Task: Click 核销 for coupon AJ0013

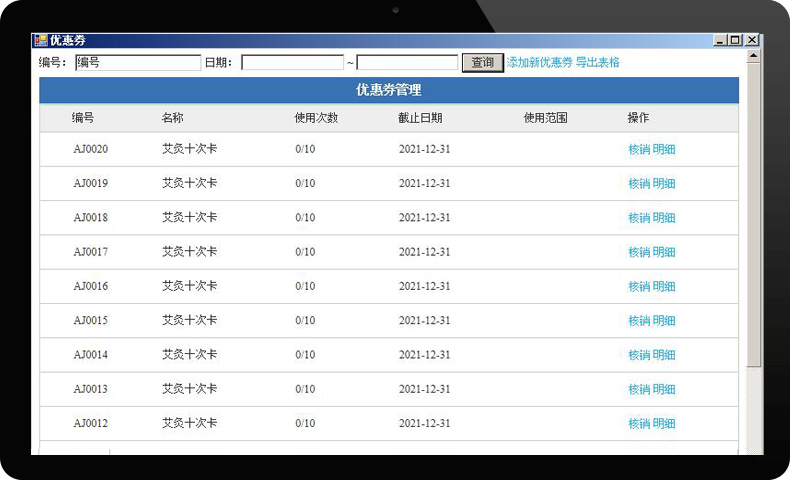Action: pos(639,389)
